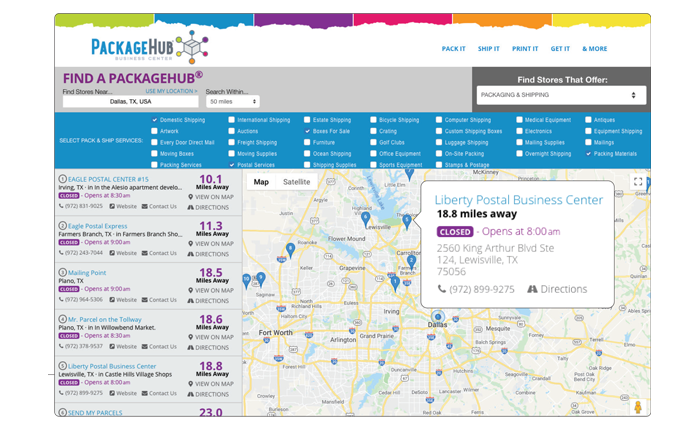
Task: Uncheck Postal Services option
Action: click(231, 165)
